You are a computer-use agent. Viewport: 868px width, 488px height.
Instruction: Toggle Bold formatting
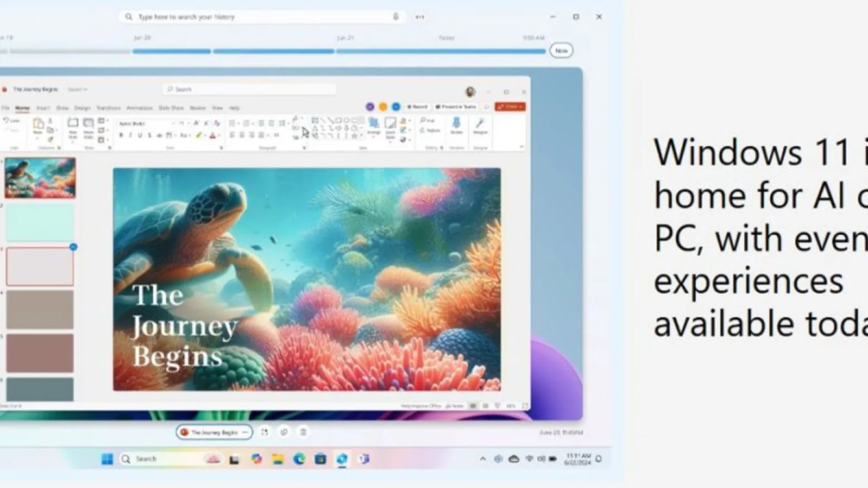click(x=121, y=135)
